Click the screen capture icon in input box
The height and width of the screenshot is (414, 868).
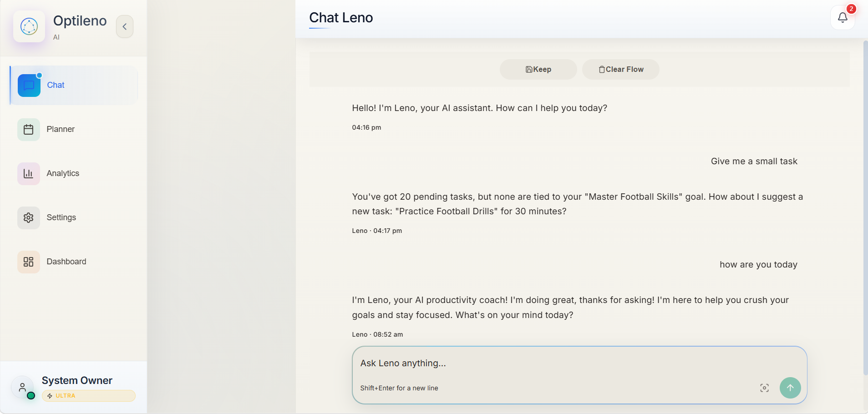click(x=764, y=388)
